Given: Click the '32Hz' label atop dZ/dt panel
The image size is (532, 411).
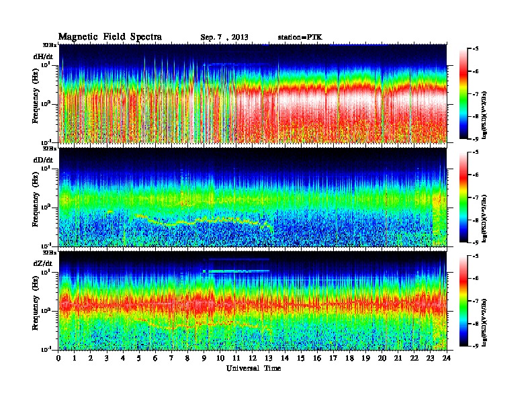Looking at the screenshot, I should (x=49, y=252).
